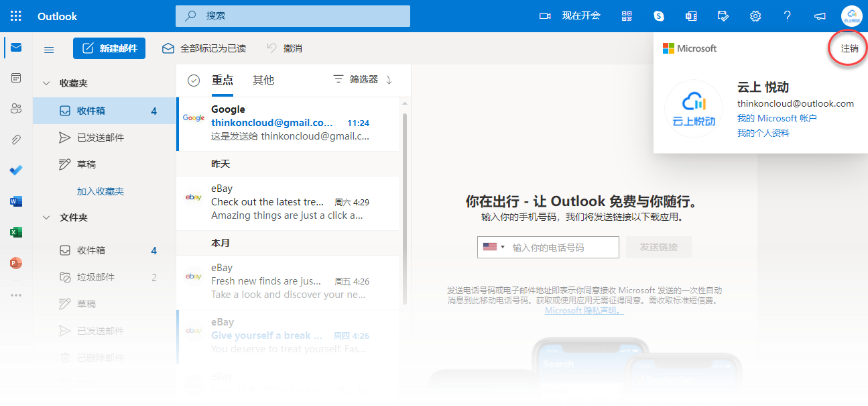The image size is (868, 406).
Task: Open Calendar from the left rail
Action: click(x=16, y=78)
